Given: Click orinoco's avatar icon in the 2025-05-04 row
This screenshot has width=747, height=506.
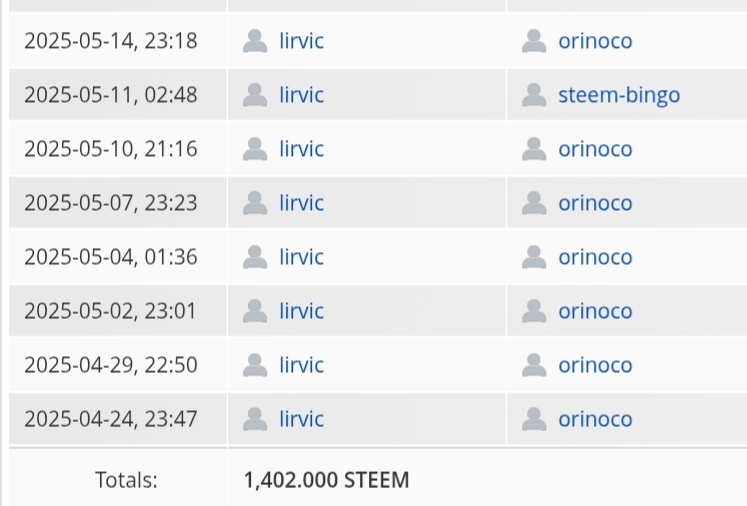Looking at the screenshot, I should (x=534, y=257).
